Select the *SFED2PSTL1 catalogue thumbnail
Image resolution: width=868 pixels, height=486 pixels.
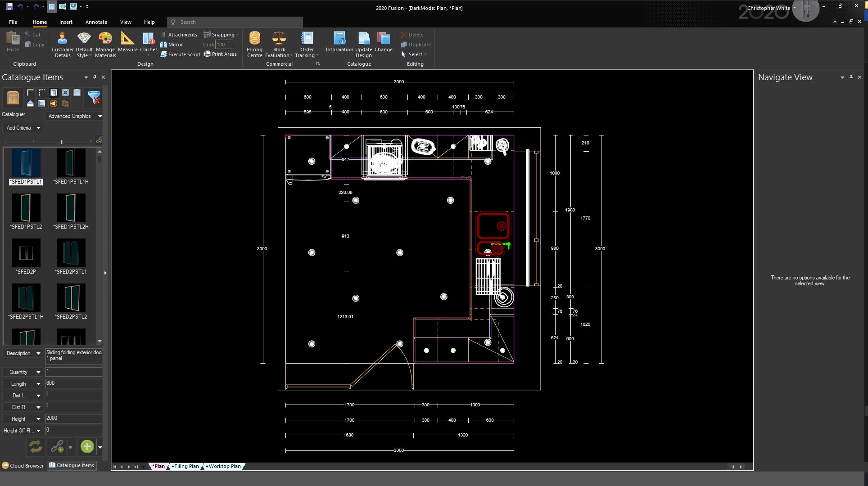[x=71, y=256]
